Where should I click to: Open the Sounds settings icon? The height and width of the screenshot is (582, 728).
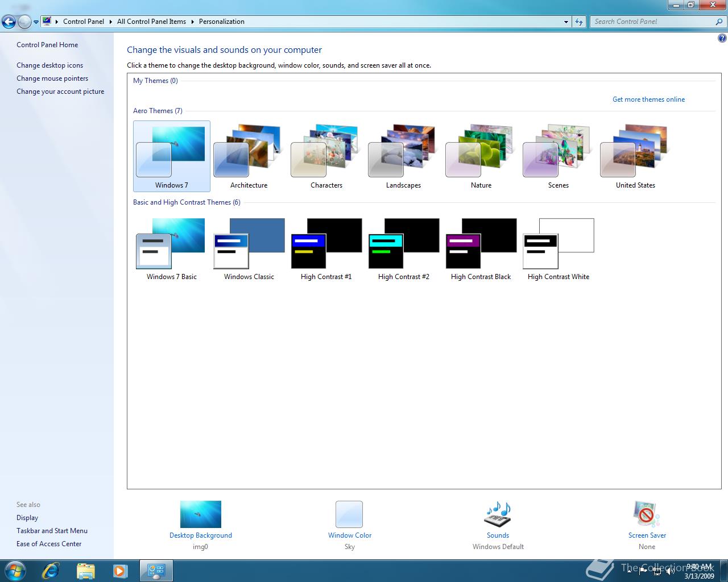coord(498,514)
